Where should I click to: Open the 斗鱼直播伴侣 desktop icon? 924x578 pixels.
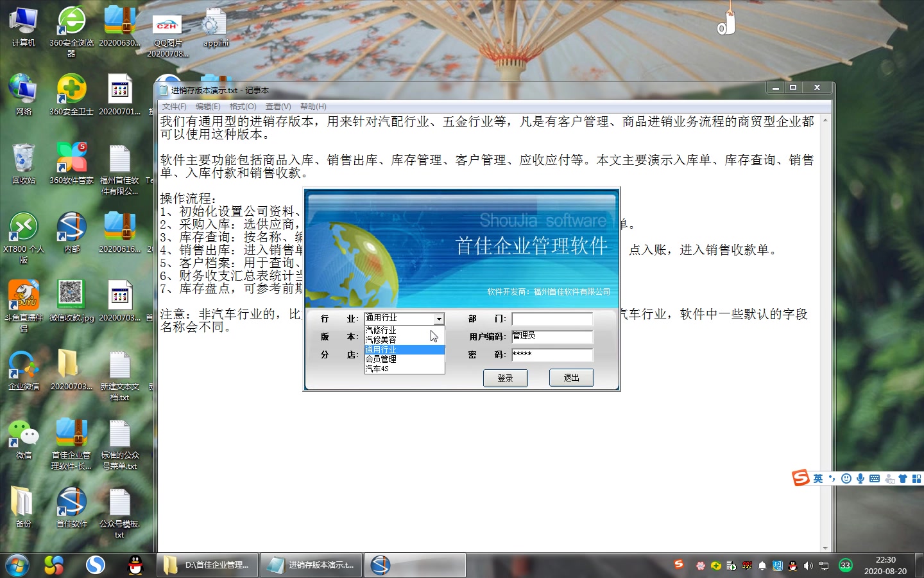(24, 306)
